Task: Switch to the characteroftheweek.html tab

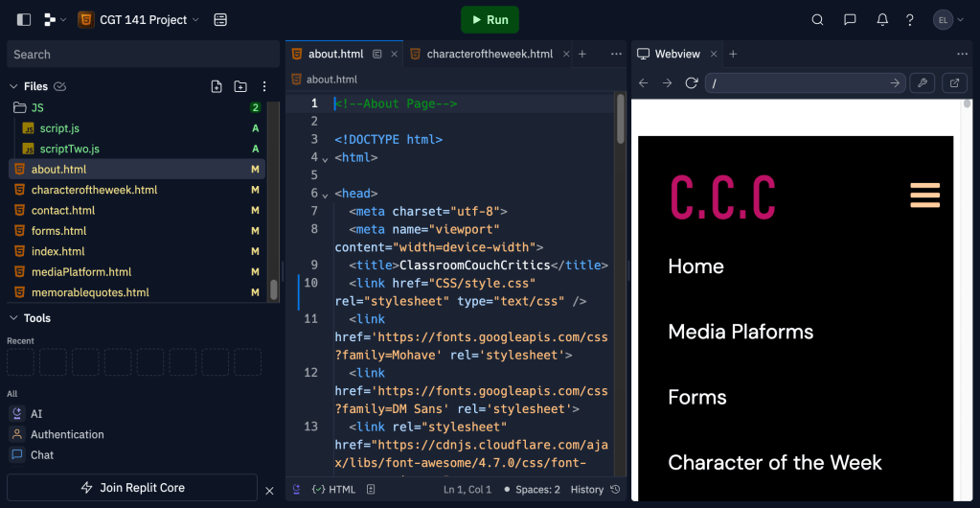Action: (489, 54)
